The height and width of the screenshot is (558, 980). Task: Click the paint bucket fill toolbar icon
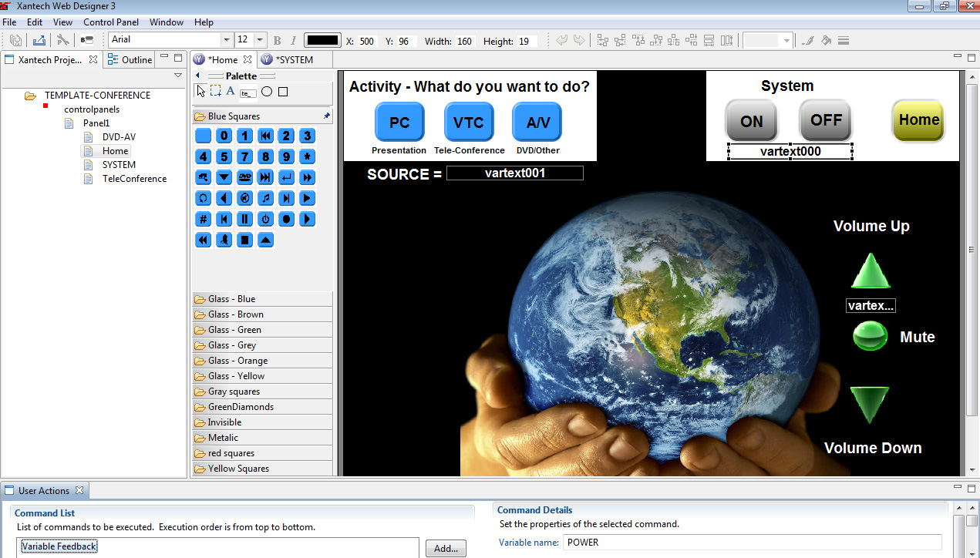coord(826,41)
